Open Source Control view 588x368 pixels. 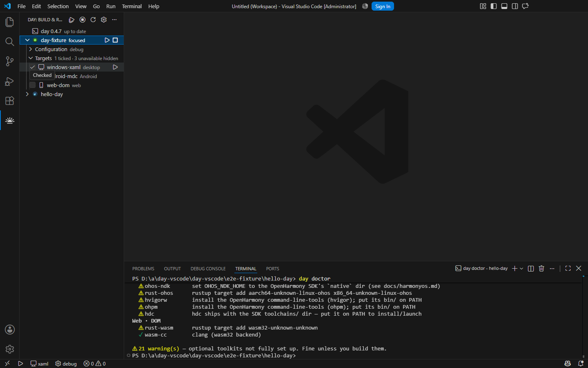[x=10, y=61]
